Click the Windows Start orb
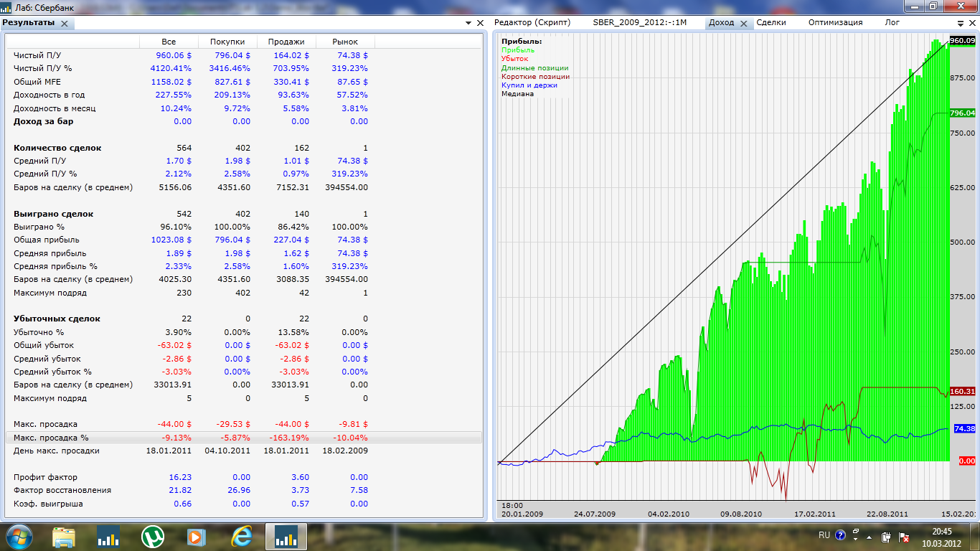 pos(17,537)
